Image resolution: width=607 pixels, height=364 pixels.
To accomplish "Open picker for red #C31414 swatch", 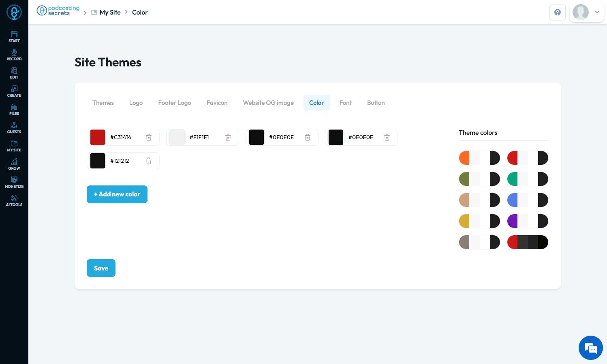I will [98, 137].
